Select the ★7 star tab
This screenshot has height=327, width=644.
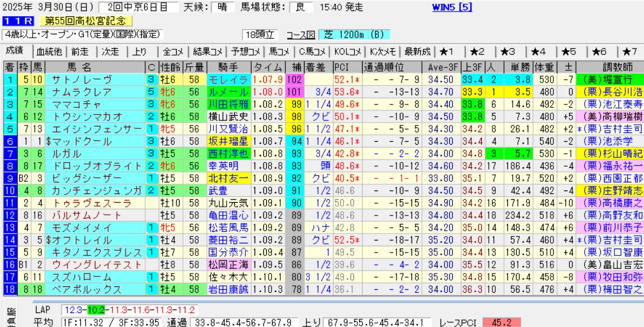click(x=630, y=51)
